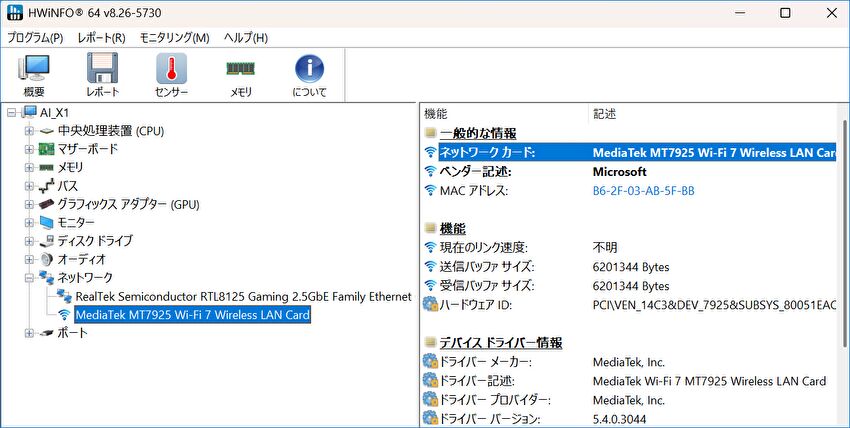
Task: Click Wi-Fi icon beside MAC アドレス
Action: 430,191
